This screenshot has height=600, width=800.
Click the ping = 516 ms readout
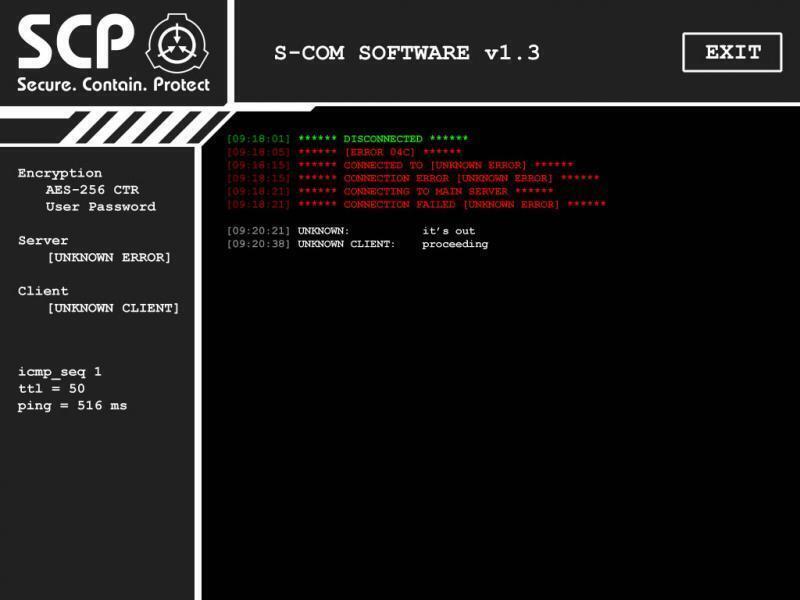pos(72,406)
